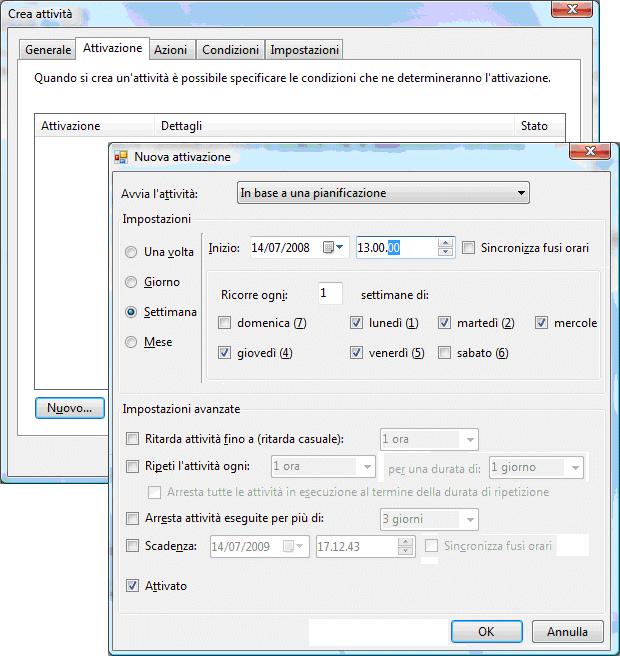Click the OK button
This screenshot has width=620, height=656.
487,631
